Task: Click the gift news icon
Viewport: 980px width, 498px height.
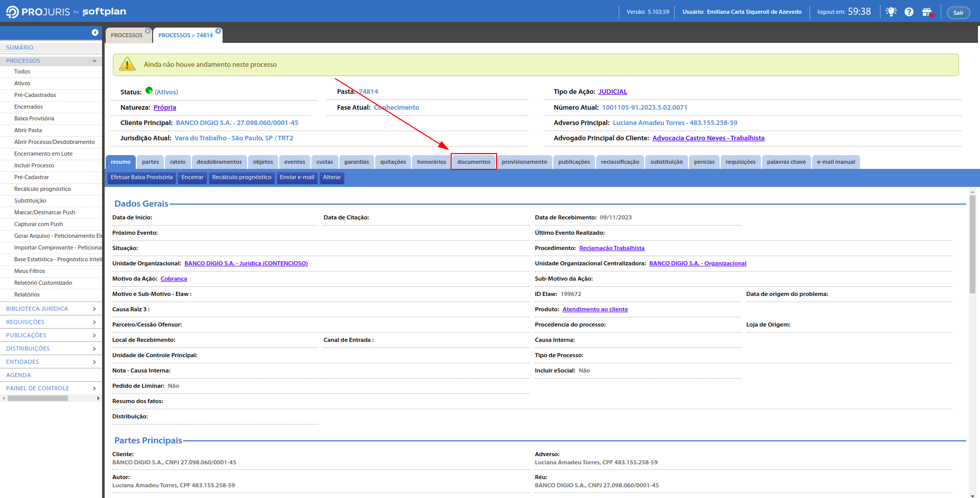Action: [x=927, y=12]
